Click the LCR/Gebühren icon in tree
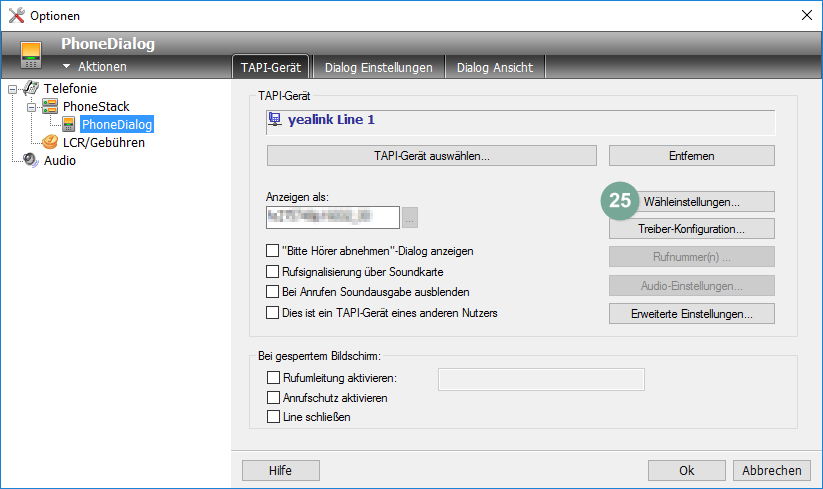 50,143
